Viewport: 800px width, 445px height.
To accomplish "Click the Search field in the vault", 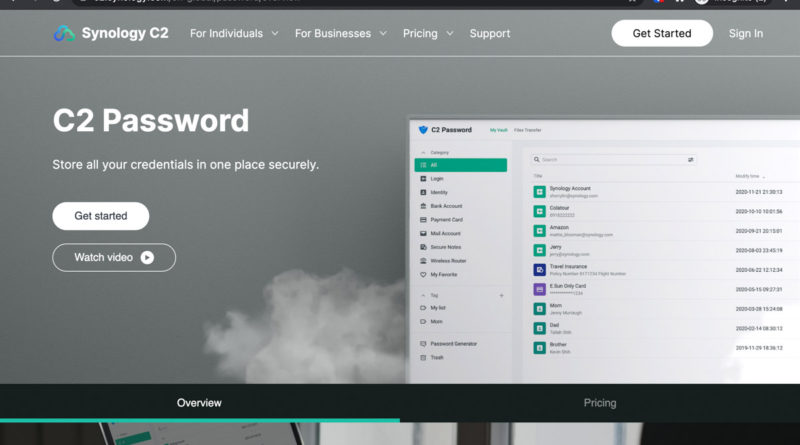I will [x=610, y=159].
